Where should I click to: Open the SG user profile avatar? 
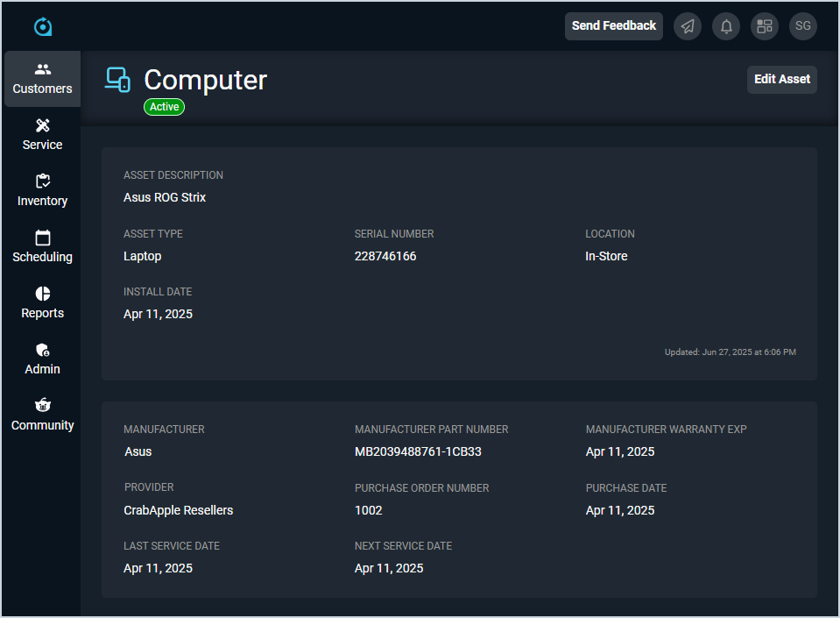(803, 26)
